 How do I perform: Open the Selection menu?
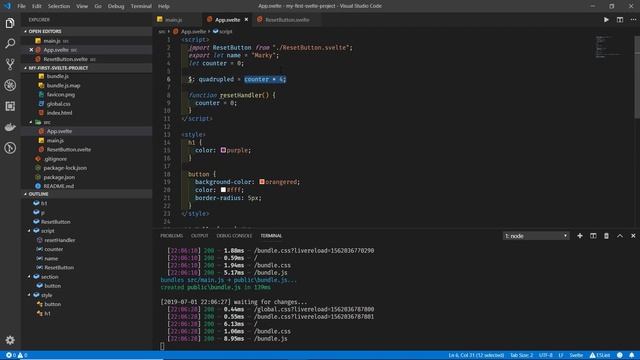click(x=59, y=6)
